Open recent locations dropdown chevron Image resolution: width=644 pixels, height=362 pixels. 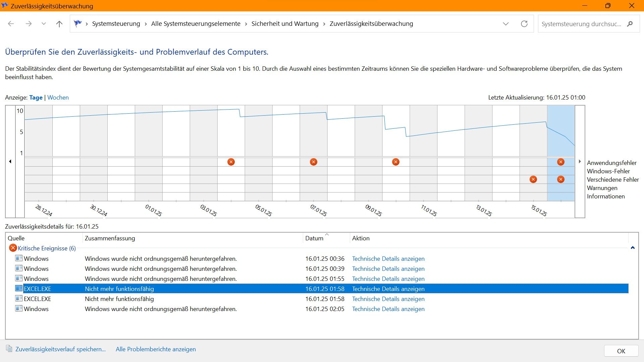(44, 24)
